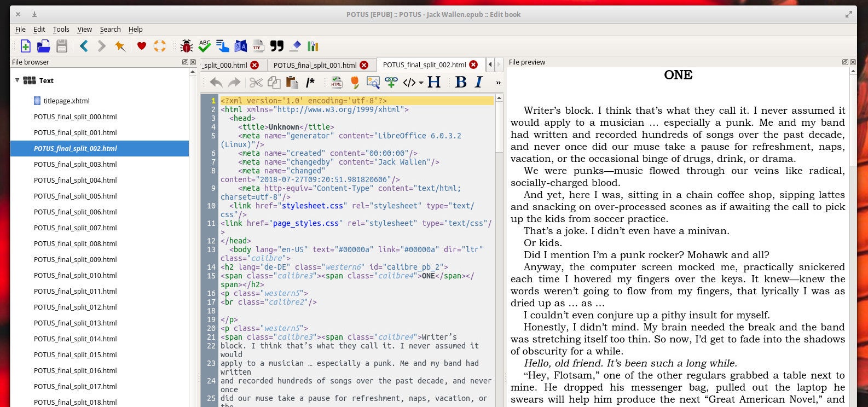Open the Help menu
Viewport: 868px width, 407px height.
pos(135,29)
